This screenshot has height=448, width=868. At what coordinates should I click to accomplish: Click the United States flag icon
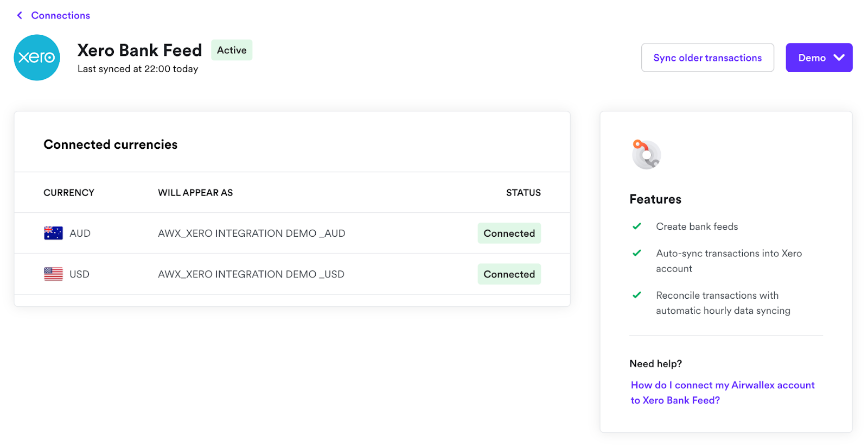tap(53, 274)
